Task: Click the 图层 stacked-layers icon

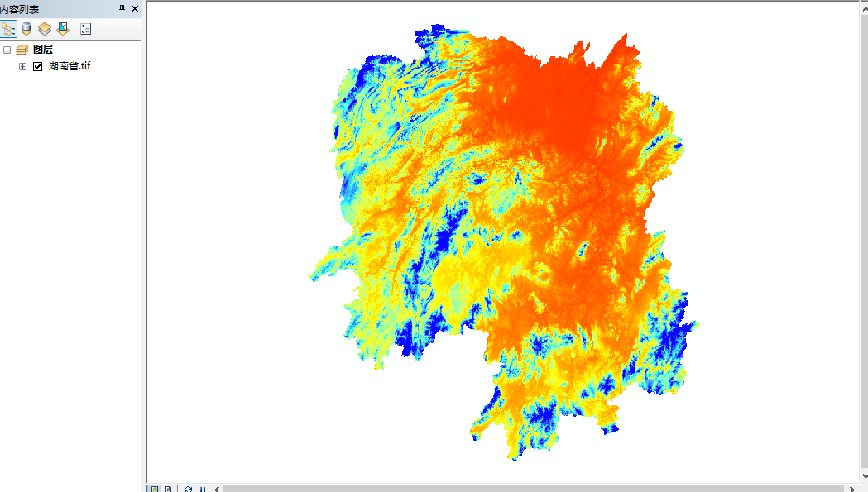Action: 22,50
